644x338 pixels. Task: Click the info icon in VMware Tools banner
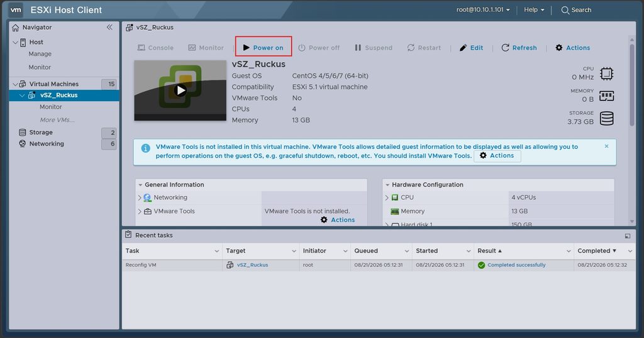[145, 148]
